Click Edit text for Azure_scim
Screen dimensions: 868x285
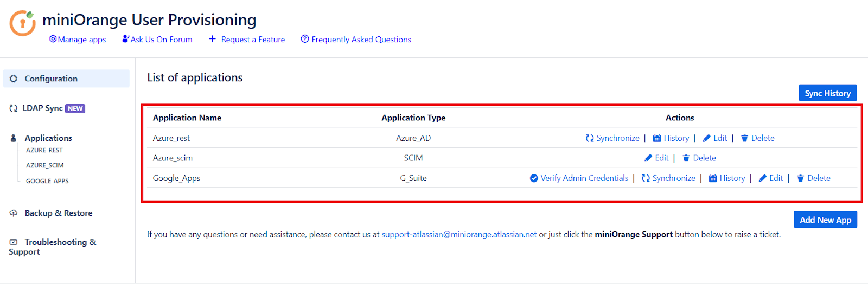(x=662, y=158)
